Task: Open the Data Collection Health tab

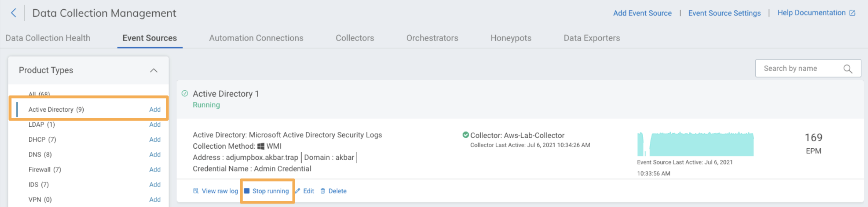Action: pos(48,38)
